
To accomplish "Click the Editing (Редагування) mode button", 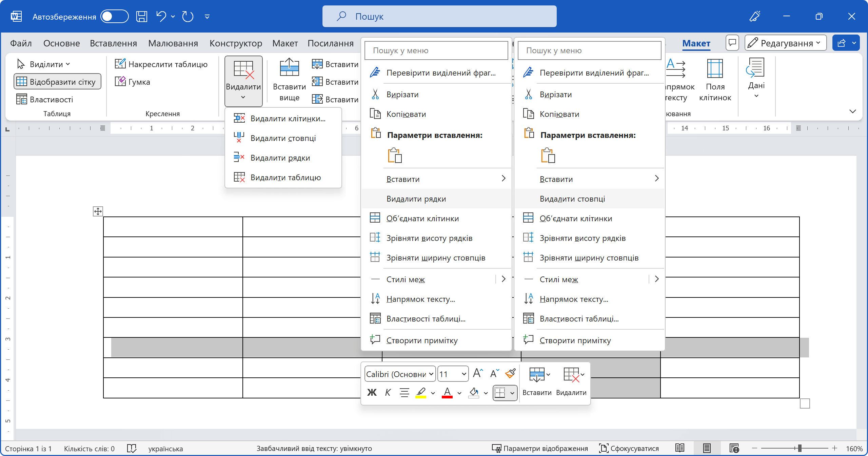I will pyautogui.click(x=785, y=43).
